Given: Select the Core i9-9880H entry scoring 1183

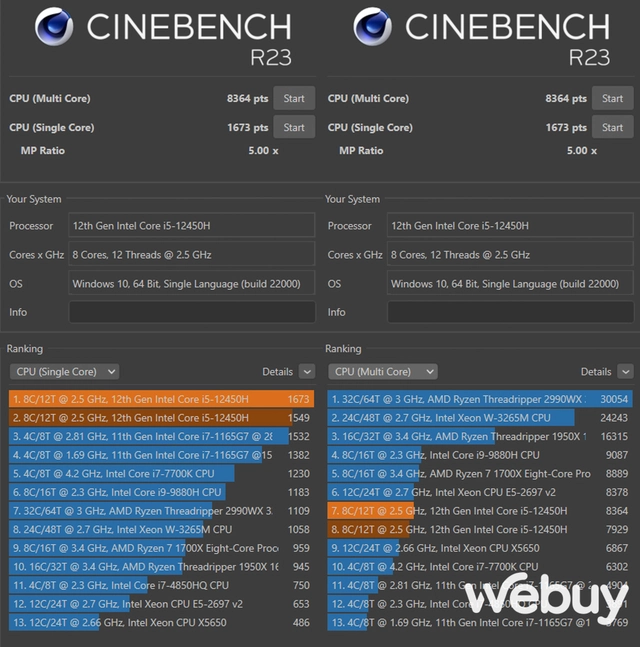Looking at the screenshot, I should 160,492.
